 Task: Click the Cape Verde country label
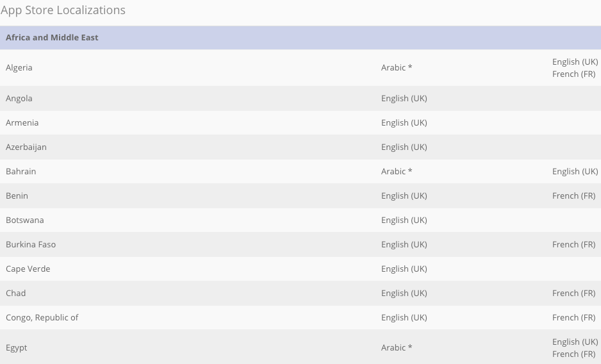[28, 269]
